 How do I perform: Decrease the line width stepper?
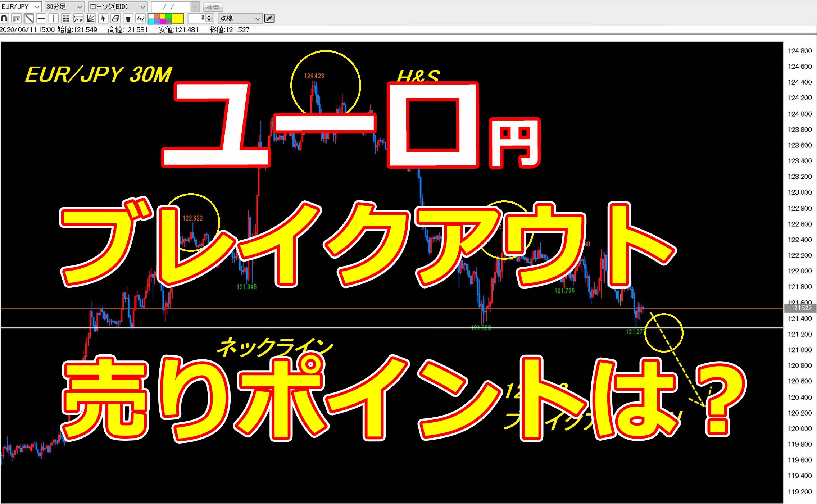point(209,21)
